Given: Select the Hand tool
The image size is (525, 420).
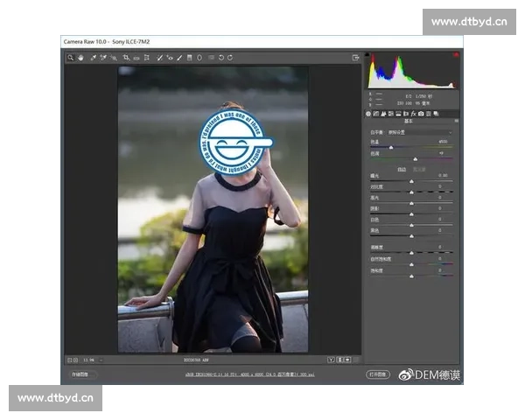Looking at the screenshot, I should point(80,58).
